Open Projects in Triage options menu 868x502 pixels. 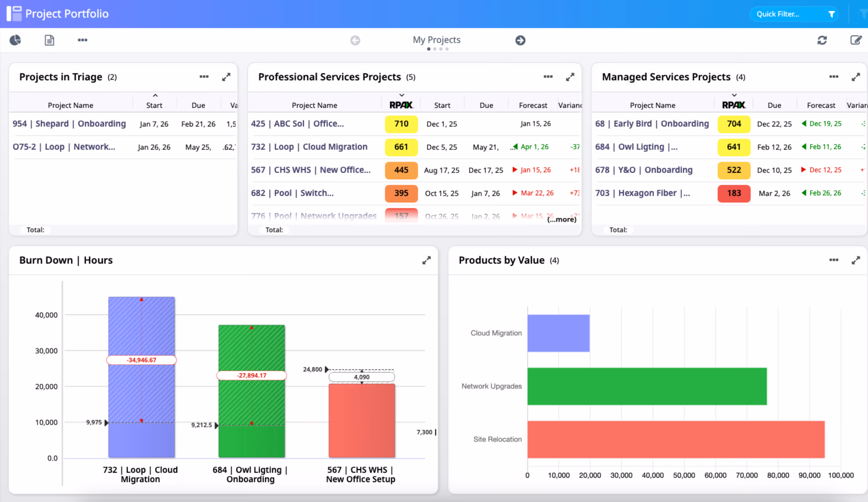204,77
